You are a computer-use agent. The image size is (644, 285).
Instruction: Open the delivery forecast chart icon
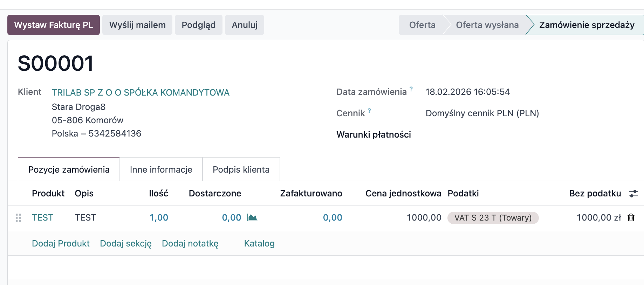[252, 217]
